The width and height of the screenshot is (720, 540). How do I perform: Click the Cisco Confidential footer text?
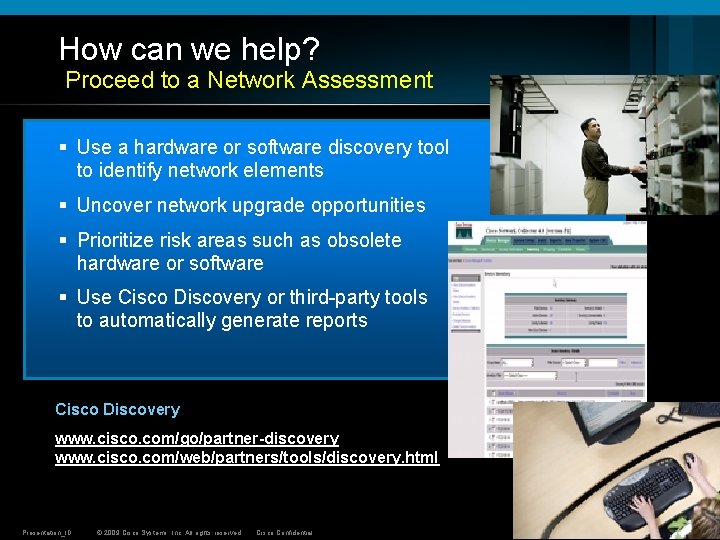(284, 533)
